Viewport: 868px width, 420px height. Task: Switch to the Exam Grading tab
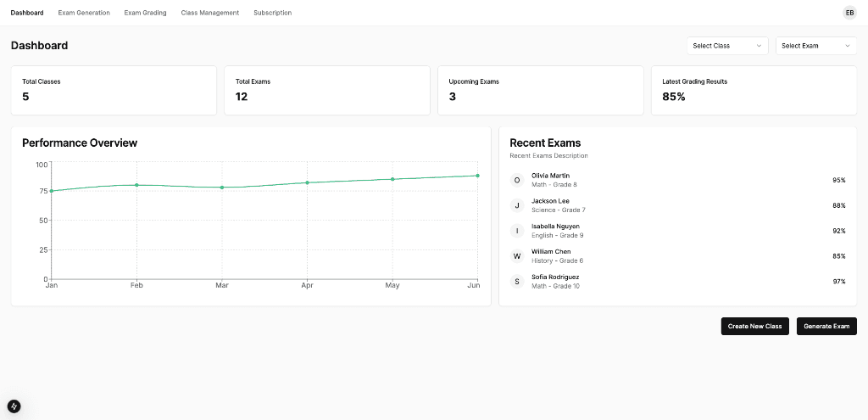tap(145, 13)
